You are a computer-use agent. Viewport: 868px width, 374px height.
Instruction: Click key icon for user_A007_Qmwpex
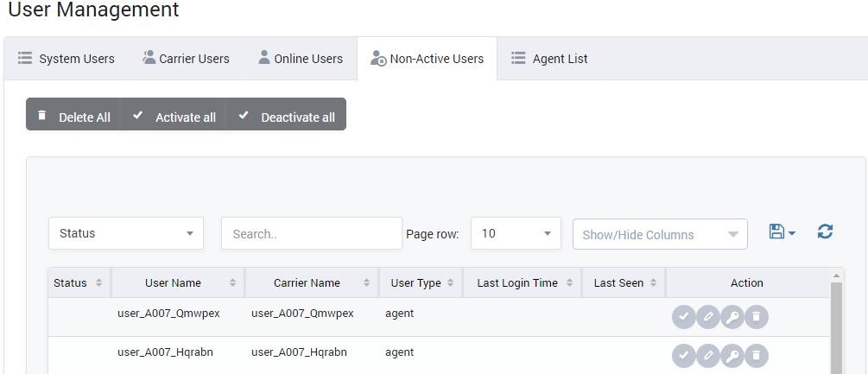pyautogui.click(x=732, y=317)
